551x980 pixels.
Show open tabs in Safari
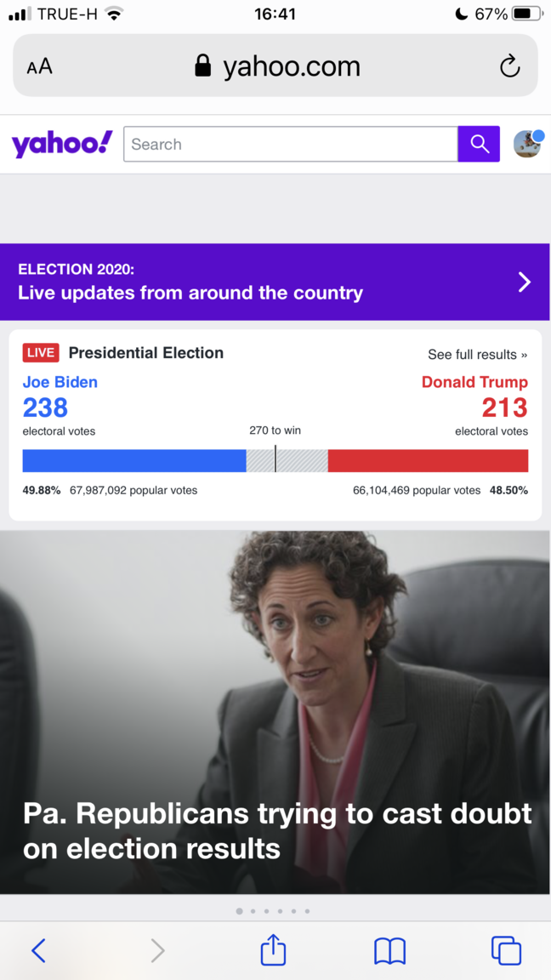[506, 950]
